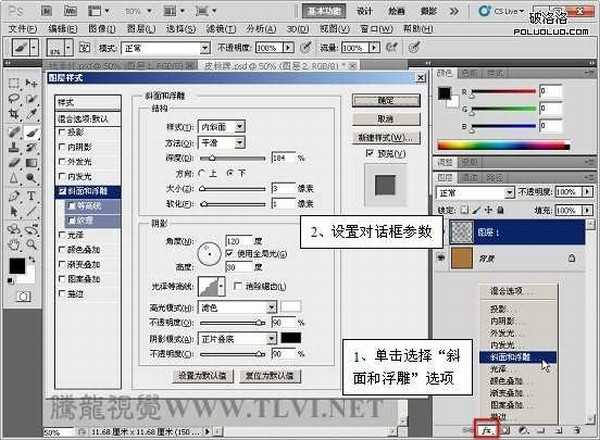Swap foreground and background colors
Viewport: 600px width, 440px height.
32,259
